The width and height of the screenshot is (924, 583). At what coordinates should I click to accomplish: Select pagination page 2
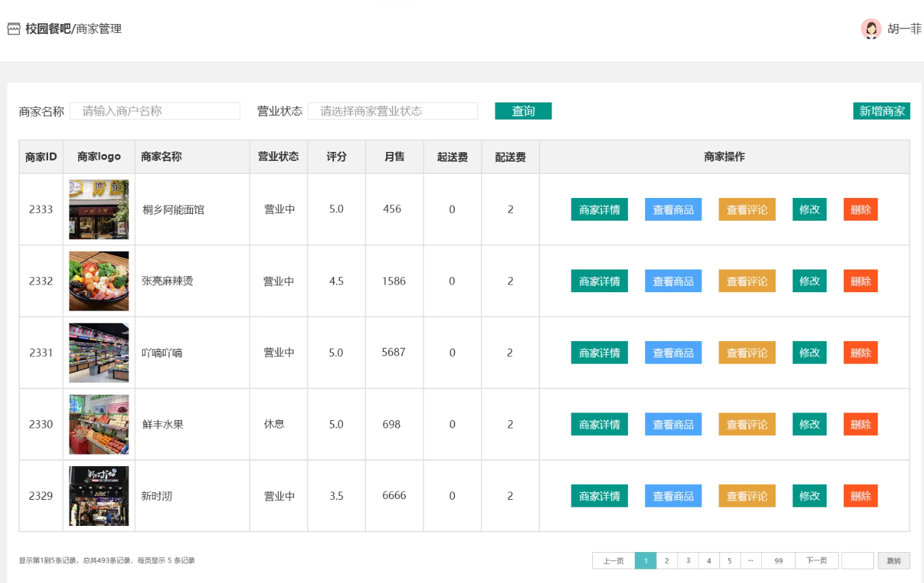(x=666, y=561)
